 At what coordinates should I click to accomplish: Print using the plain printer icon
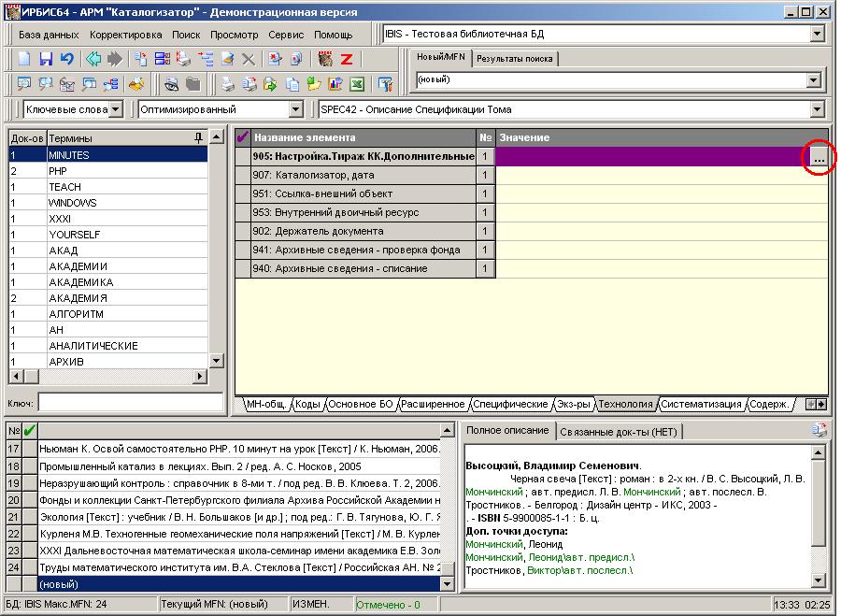click(228, 84)
